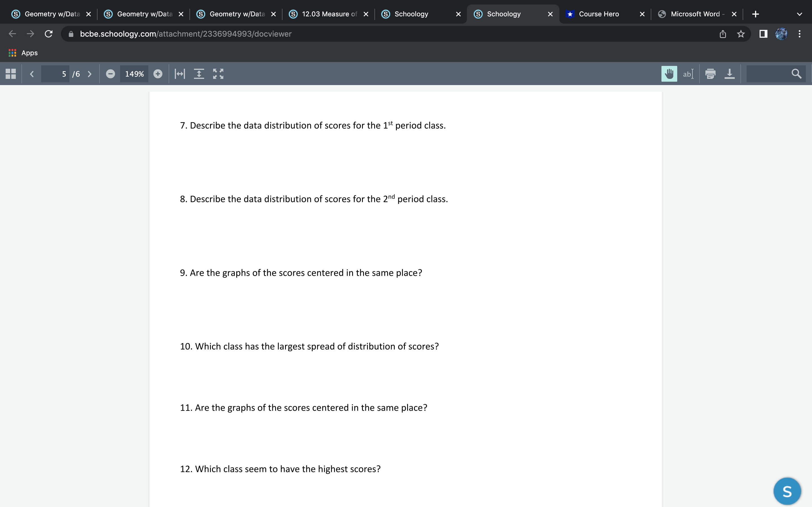Viewport: 812px width, 507px height.
Task: Select the hand pan tool
Action: [x=669, y=74]
